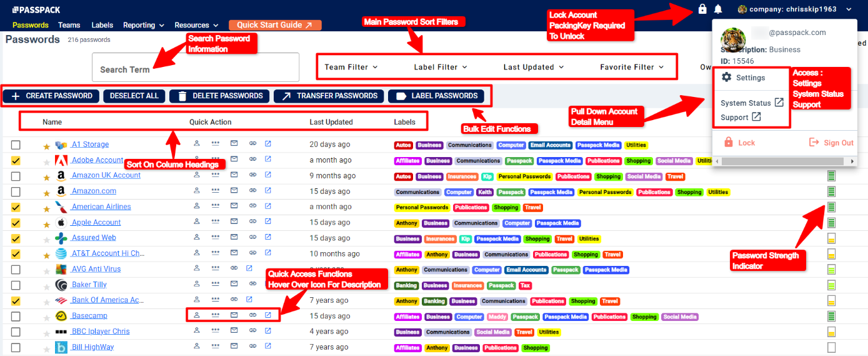
Task: Click the Create Password button
Action: point(52,96)
